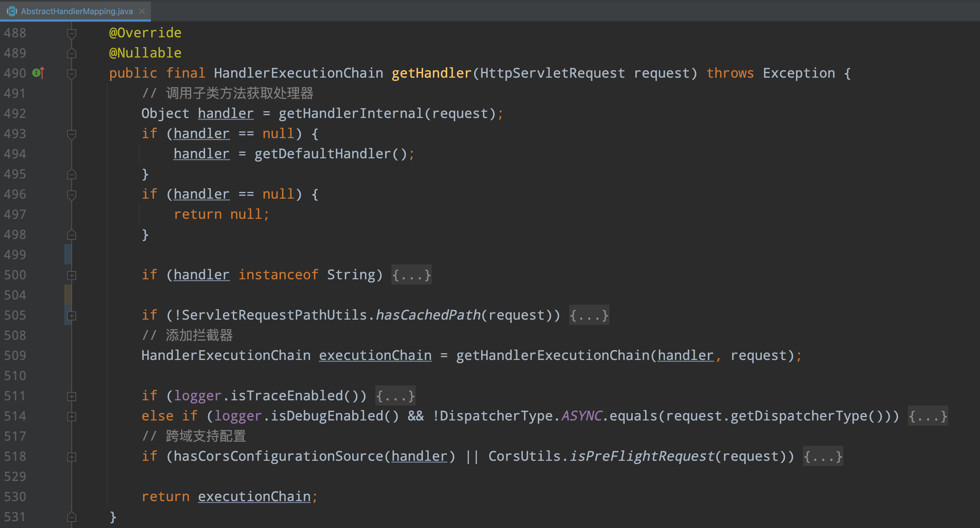The width and height of the screenshot is (980, 528).
Task: Select the AbstractHandlerMapping.java editor tab
Action: [x=77, y=11]
